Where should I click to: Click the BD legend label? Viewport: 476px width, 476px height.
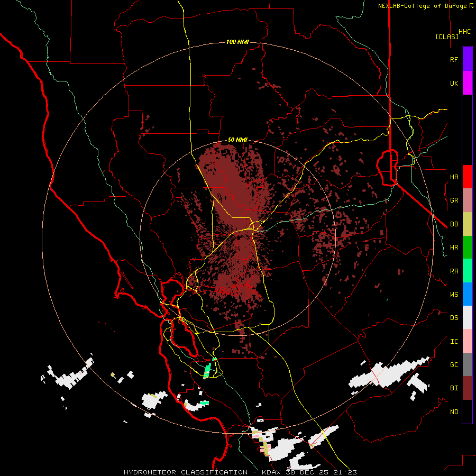(x=454, y=224)
